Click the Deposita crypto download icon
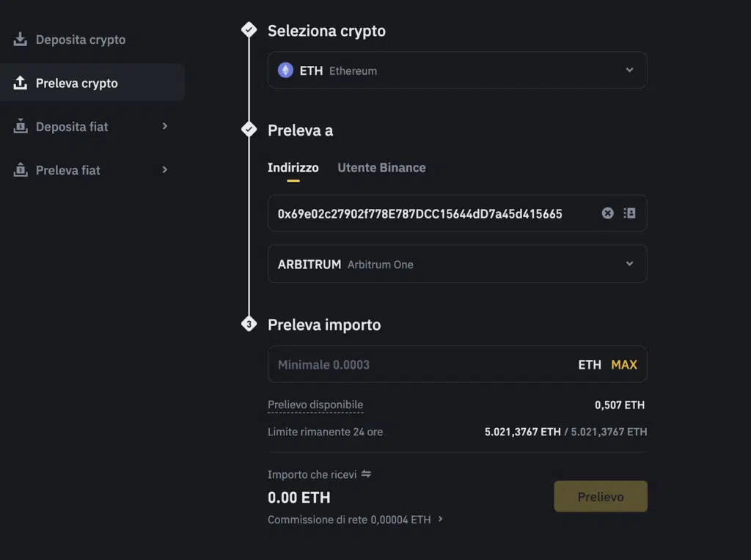751x560 pixels. point(21,40)
